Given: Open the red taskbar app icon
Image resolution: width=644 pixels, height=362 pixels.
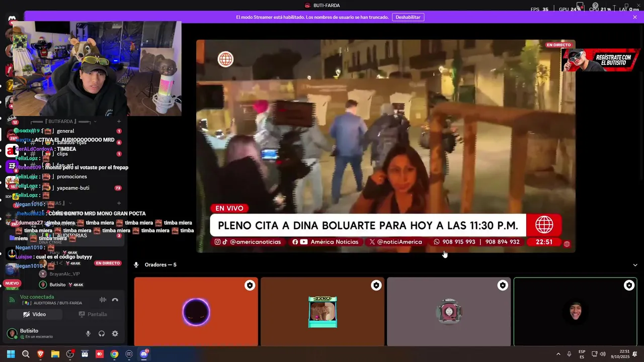Looking at the screenshot, I should [100, 354].
